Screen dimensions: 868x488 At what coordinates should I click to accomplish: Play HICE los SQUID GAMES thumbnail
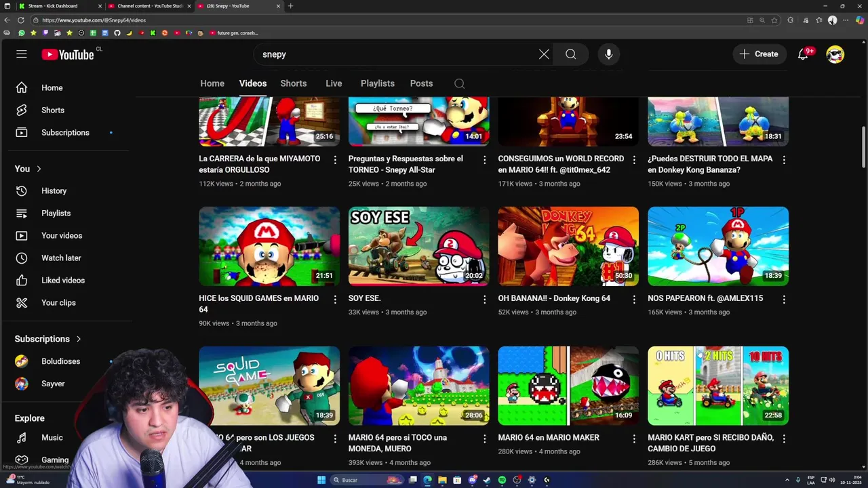coord(269,246)
